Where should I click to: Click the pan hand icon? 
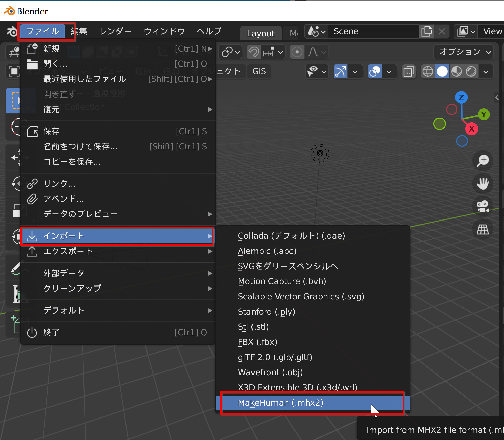pos(483,183)
